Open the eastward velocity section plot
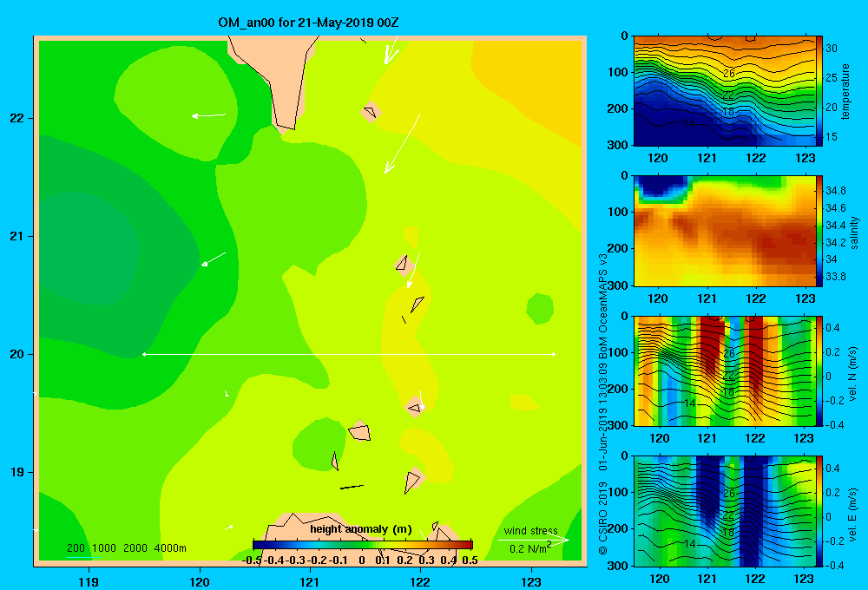The image size is (868, 590). coord(725,510)
